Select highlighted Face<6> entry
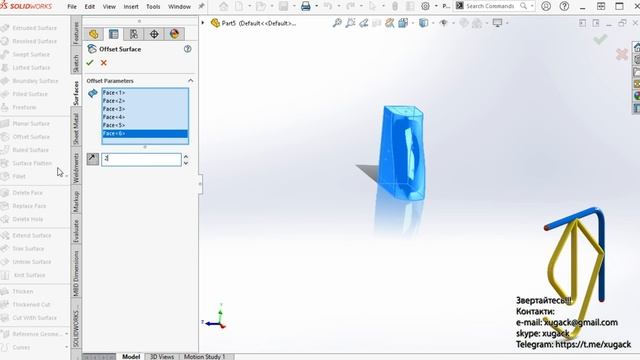640x360 pixels. coord(145,133)
